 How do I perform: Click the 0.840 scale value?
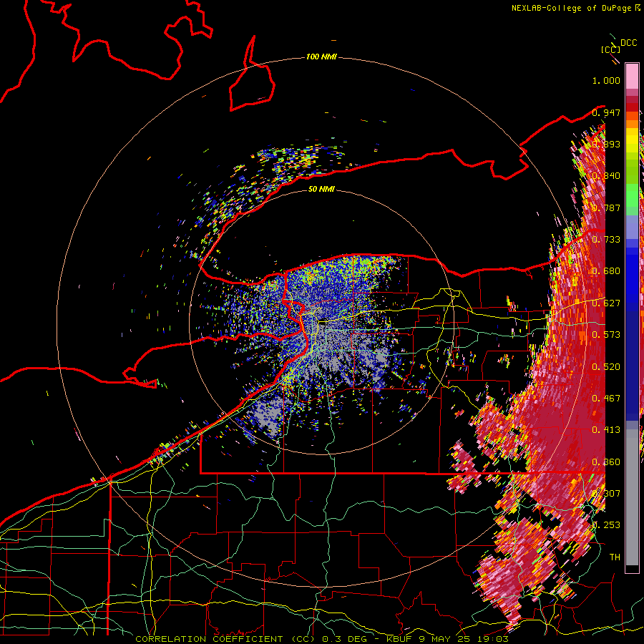(606, 176)
